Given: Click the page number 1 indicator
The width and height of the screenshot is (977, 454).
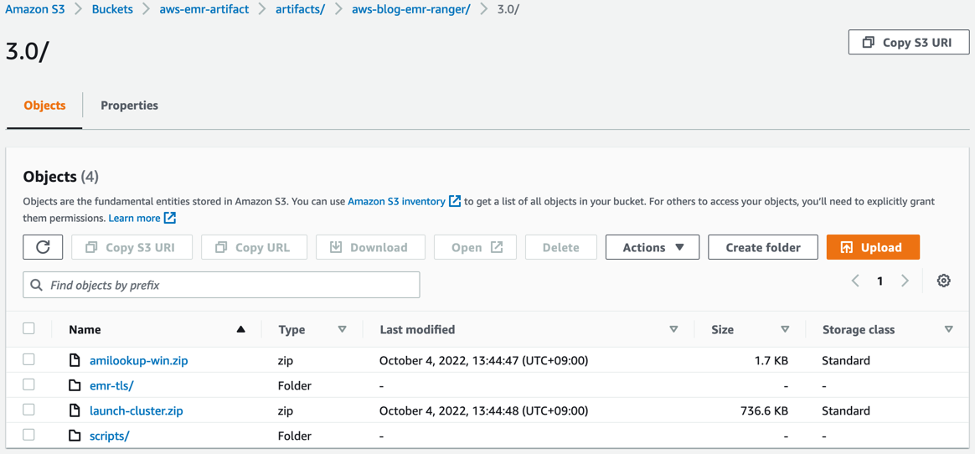Looking at the screenshot, I should tap(880, 281).
